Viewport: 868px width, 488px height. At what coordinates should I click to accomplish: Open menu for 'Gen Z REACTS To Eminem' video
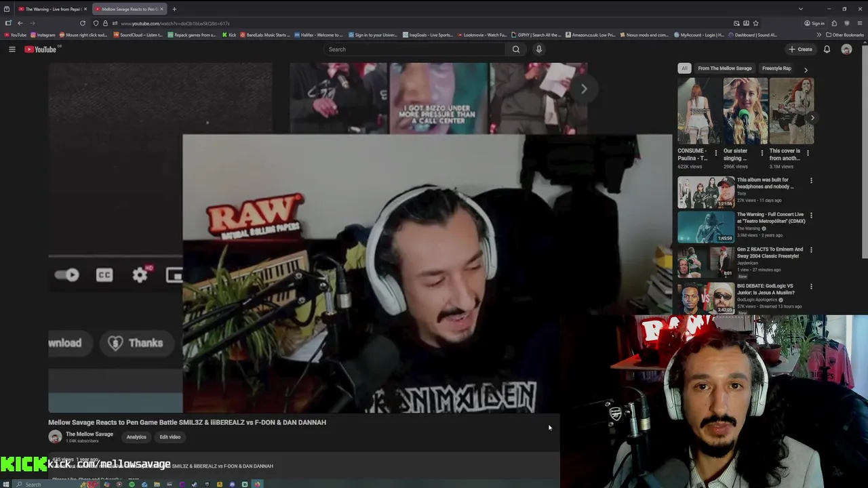point(811,250)
